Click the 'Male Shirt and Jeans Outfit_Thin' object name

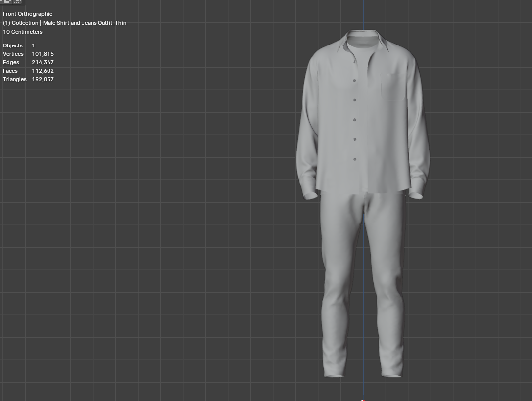point(85,23)
